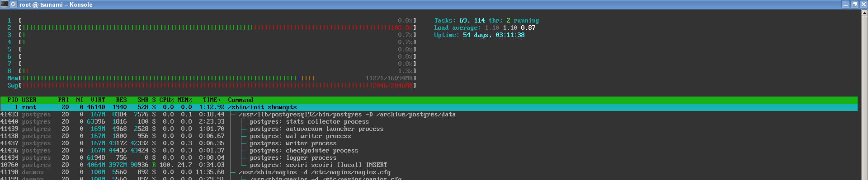Select the checkpointer process row
The width and height of the screenshot is (868, 180).
click(x=429, y=150)
